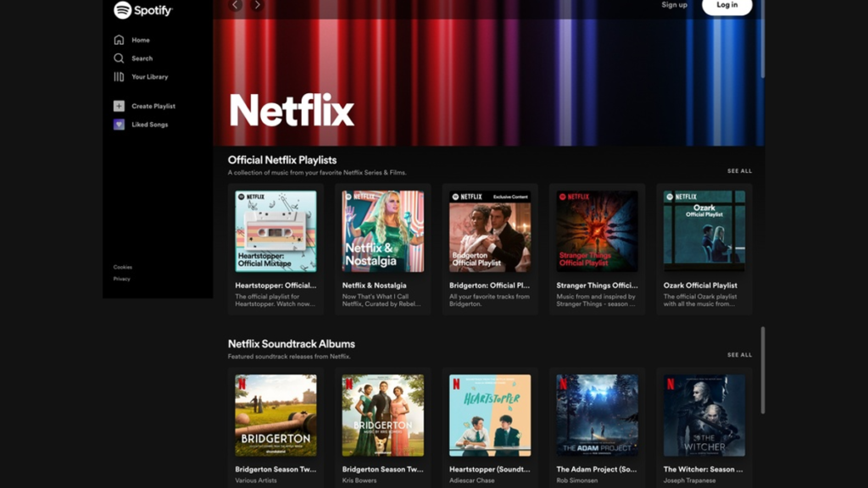Select Create Playlist in sidebar
The width and height of the screenshot is (868, 488).
click(153, 106)
